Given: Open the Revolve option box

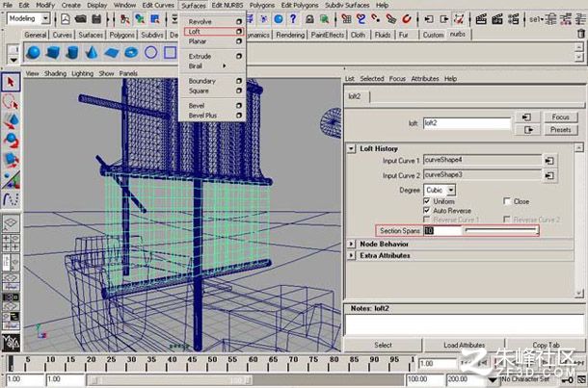Looking at the screenshot, I should tap(239, 22).
